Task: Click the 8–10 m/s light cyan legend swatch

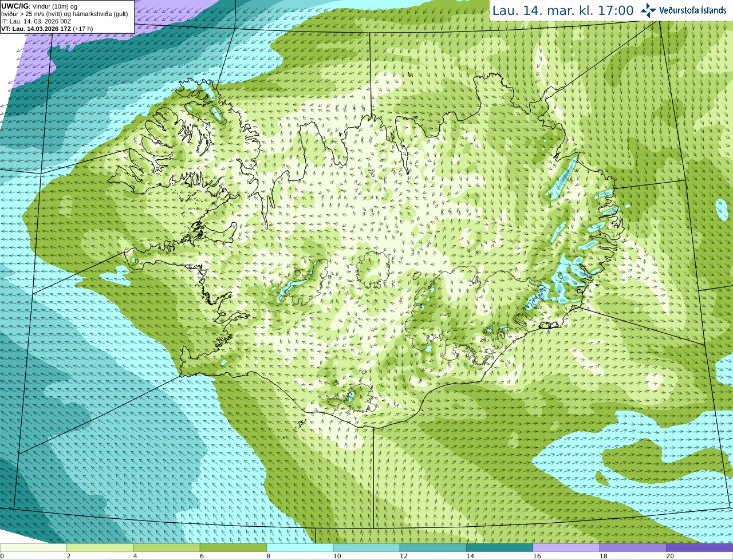Action: tap(299, 547)
